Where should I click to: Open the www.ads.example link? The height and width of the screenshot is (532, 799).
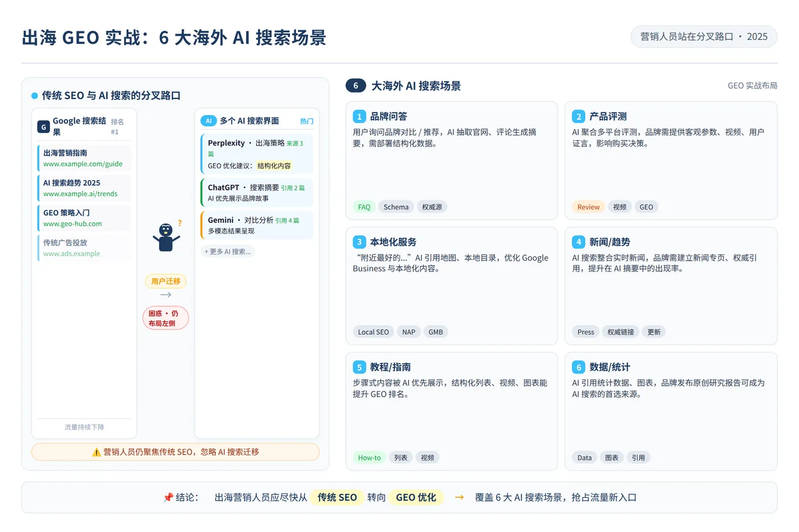tap(72, 254)
